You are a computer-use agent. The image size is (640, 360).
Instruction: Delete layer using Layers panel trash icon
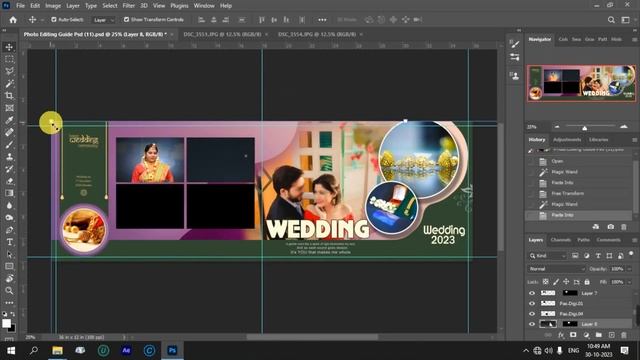point(624,335)
